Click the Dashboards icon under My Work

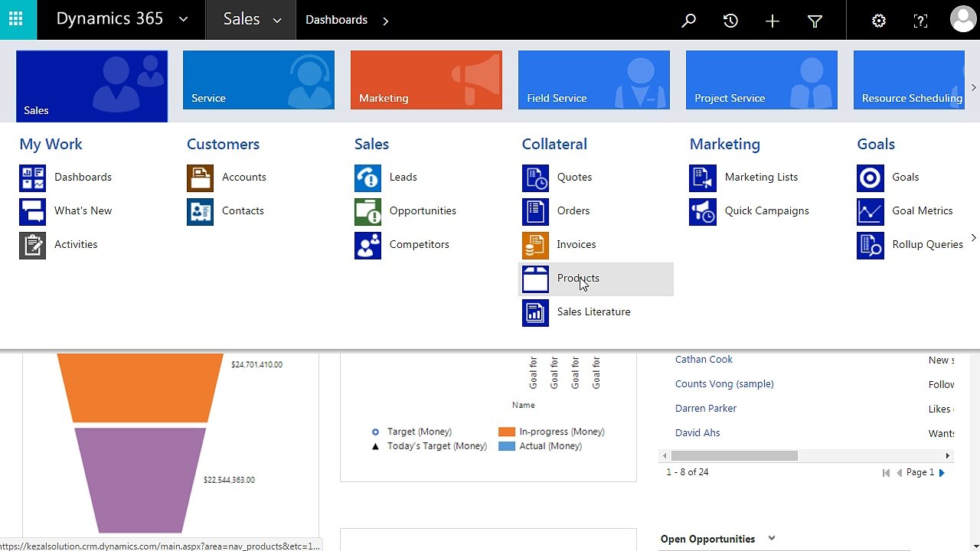(32, 178)
